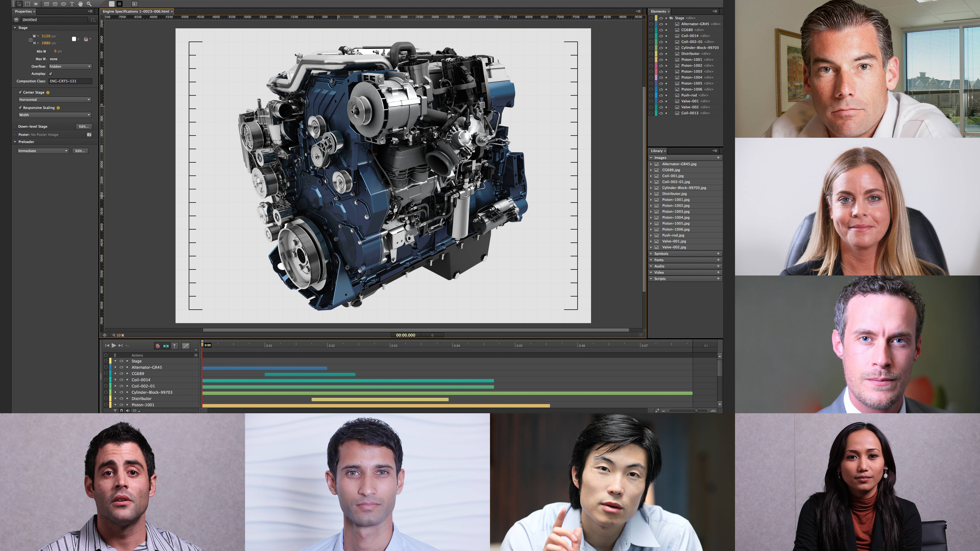
Task: Collapse the Preloader section
Action: click(x=15, y=142)
